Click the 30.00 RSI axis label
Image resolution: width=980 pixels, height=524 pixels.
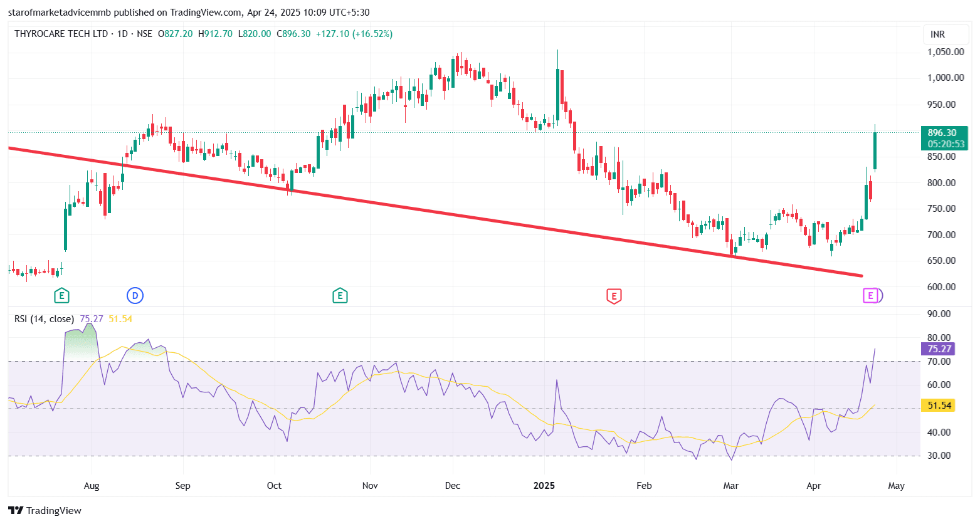pyautogui.click(x=939, y=456)
